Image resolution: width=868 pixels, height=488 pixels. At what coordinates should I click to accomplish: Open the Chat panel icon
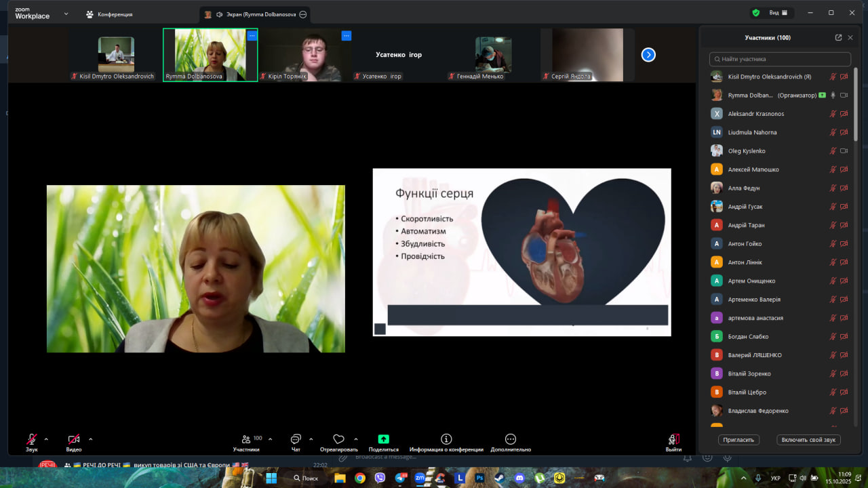pyautogui.click(x=296, y=439)
